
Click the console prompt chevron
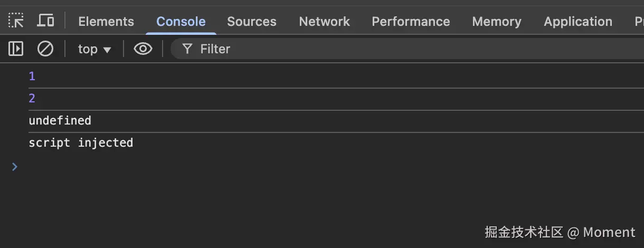point(15,167)
